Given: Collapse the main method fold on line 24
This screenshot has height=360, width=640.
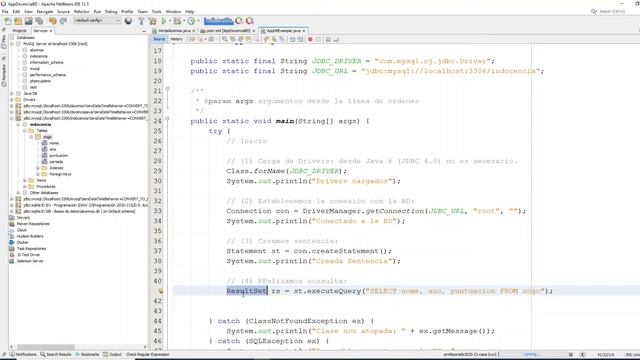Looking at the screenshot, I should pyautogui.click(x=167, y=119).
